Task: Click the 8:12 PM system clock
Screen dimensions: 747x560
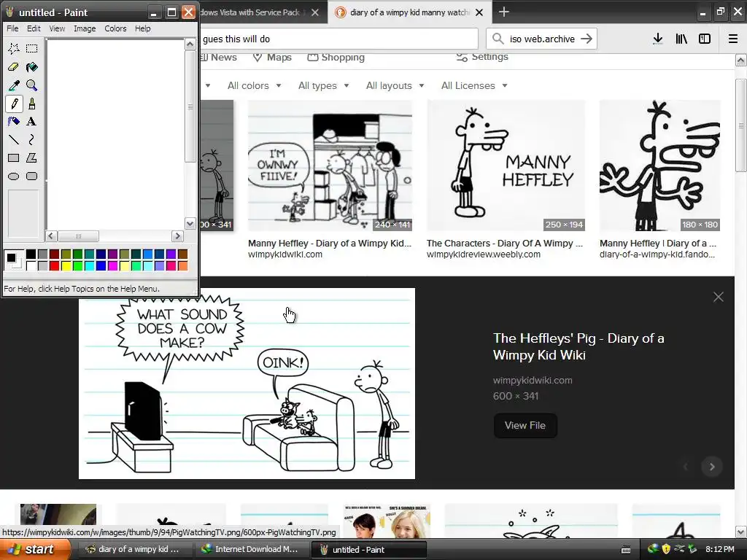Action: point(720,549)
